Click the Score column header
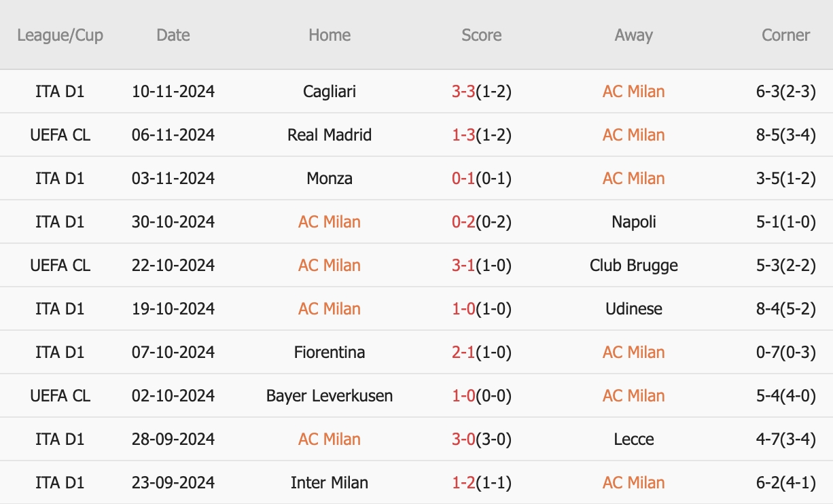Image resolution: width=833 pixels, height=504 pixels. (x=481, y=35)
